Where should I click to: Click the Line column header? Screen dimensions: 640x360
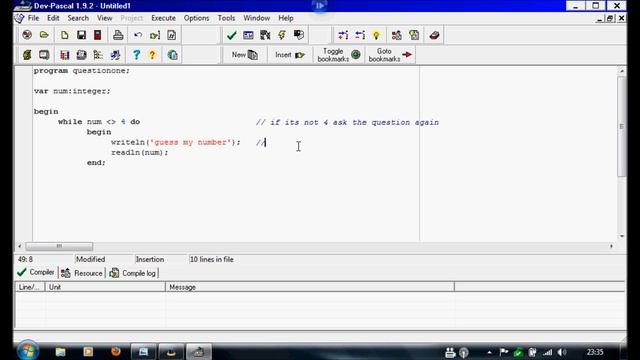(x=30, y=287)
